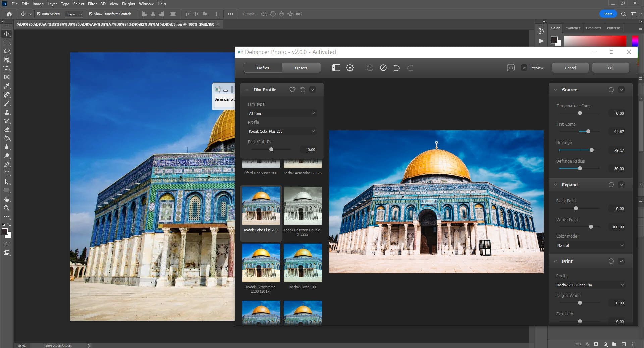The height and width of the screenshot is (348, 644).
Task: Toggle Auto-Select checkbox in options bar
Action: [x=39, y=14]
